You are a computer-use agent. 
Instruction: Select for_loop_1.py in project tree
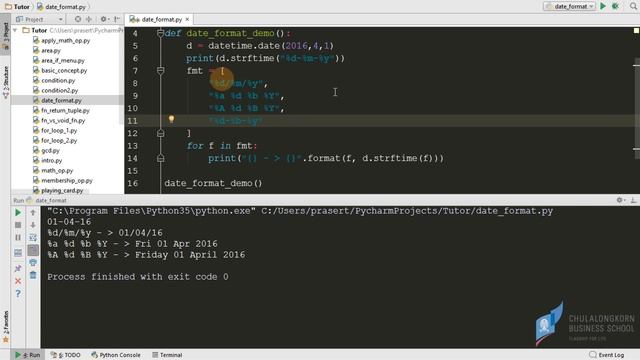[x=55, y=130]
